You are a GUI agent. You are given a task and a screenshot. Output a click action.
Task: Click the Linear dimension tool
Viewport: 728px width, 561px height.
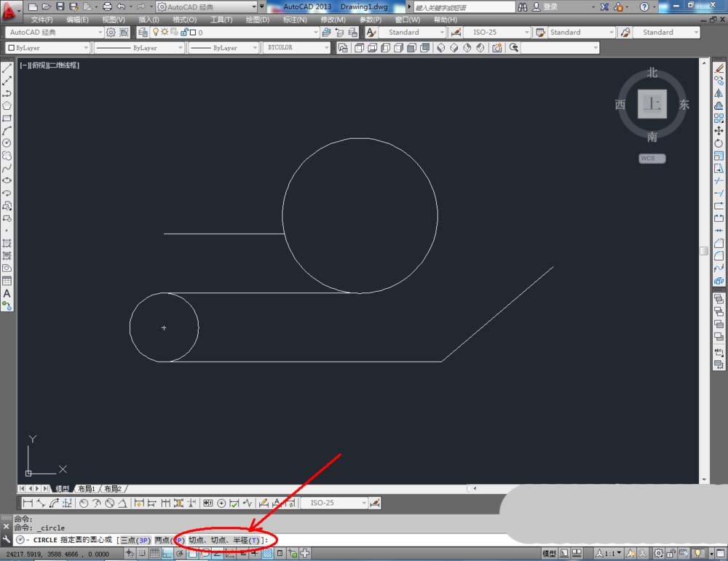28,503
